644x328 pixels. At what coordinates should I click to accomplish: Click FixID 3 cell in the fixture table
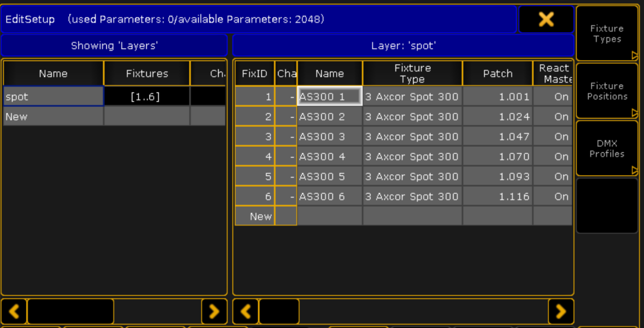[x=255, y=136]
